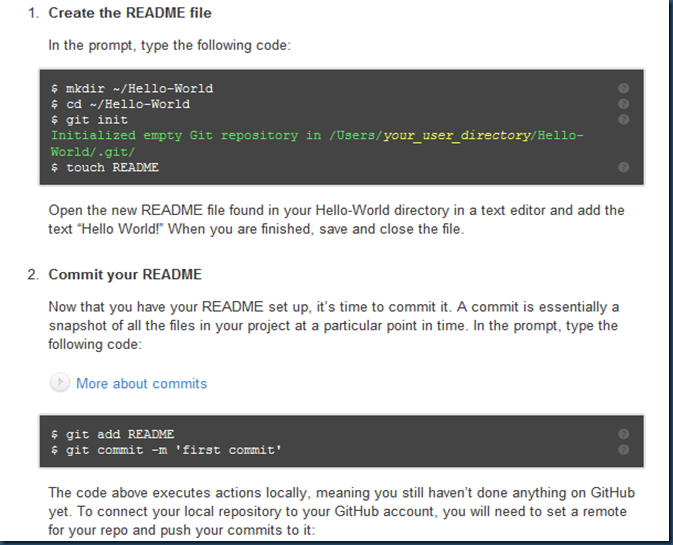The height and width of the screenshot is (545, 673).
Task: Click help icon beside touch README
Action: pyautogui.click(x=624, y=167)
